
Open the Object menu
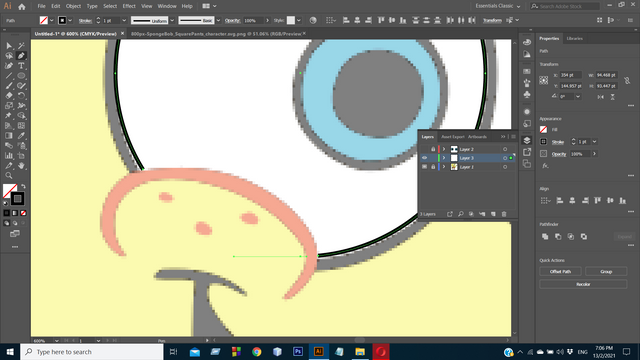(73, 6)
